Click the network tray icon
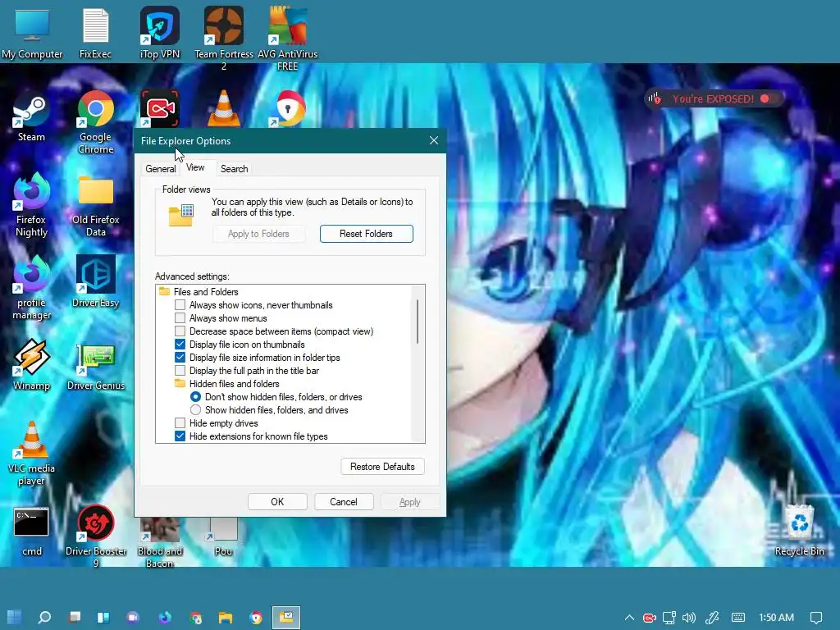840x630 pixels. click(x=669, y=618)
